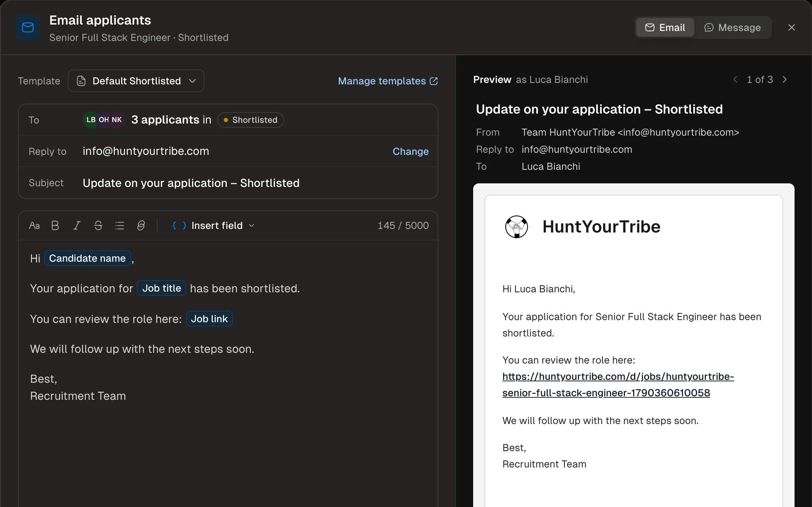Toggle bold formatting
Screen dimensions: 812x507
click(x=55, y=226)
